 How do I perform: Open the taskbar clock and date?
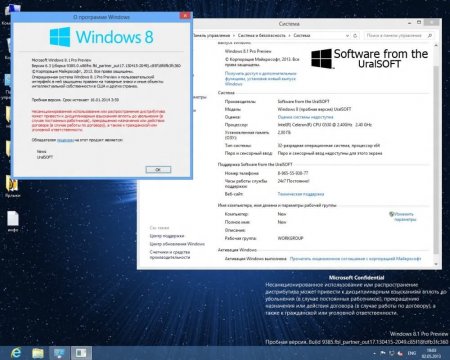tap(431, 353)
